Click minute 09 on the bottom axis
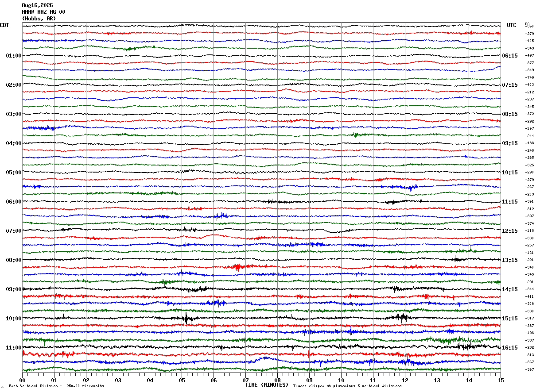536x392 pixels. (309, 380)
